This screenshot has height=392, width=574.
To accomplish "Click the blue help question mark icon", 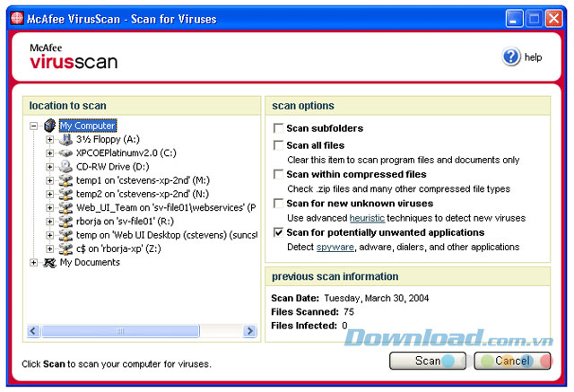I will click(511, 57).
